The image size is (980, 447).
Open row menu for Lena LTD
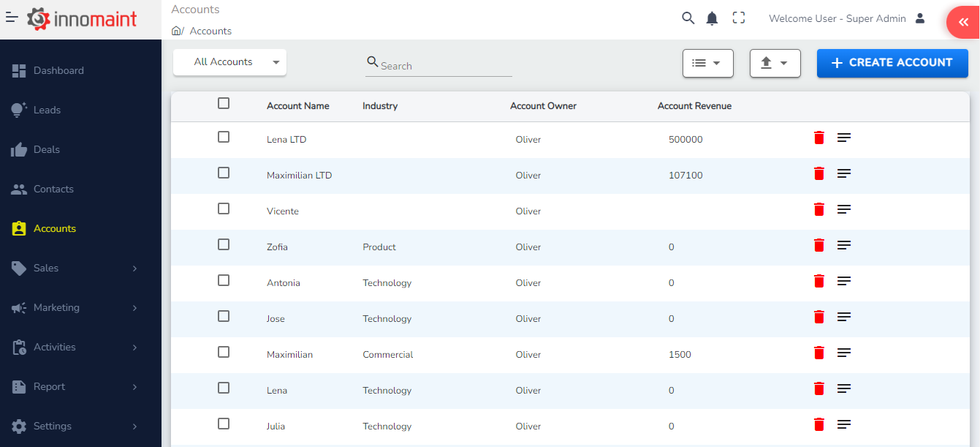[844, 138]
